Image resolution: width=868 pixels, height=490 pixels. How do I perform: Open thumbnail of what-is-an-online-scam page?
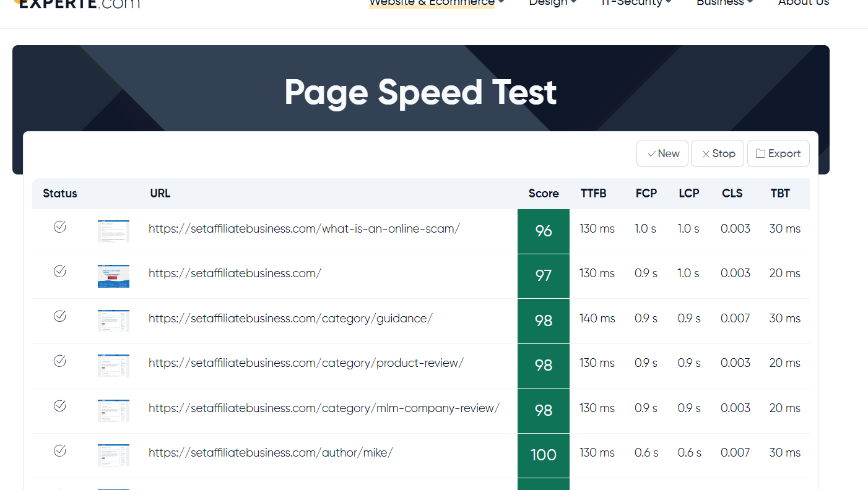113,231
